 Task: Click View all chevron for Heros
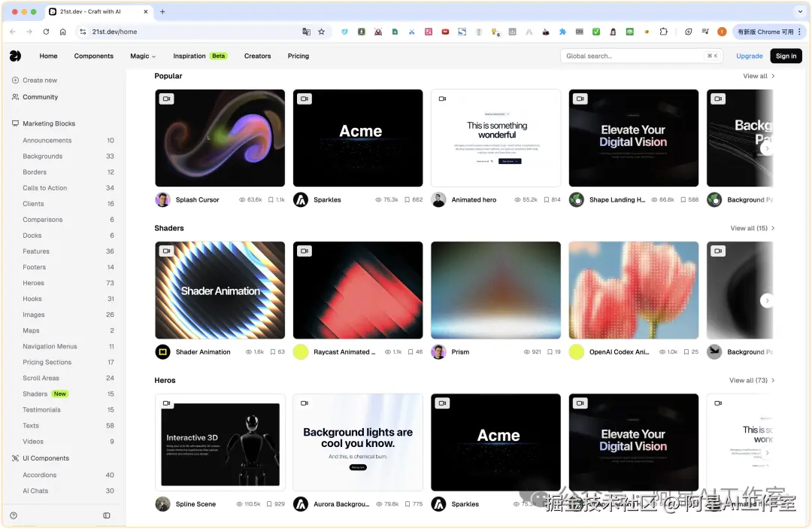tap(773, 380)
